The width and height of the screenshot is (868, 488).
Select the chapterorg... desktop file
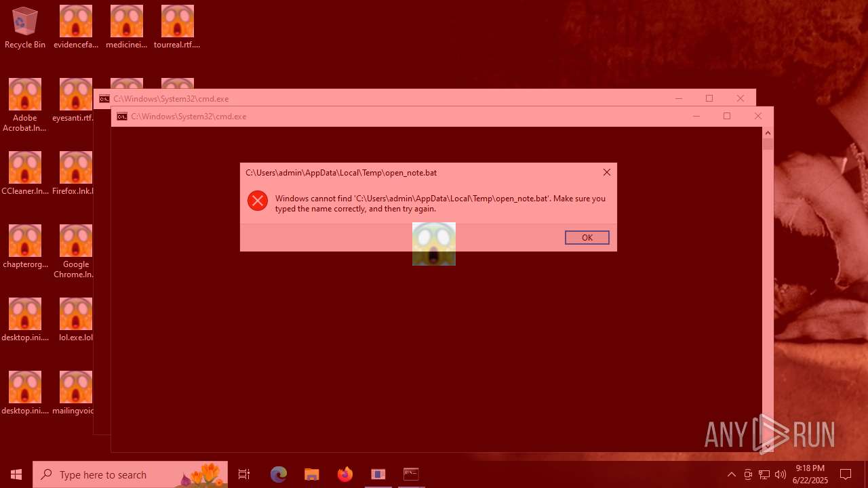(x=25, y=247)
